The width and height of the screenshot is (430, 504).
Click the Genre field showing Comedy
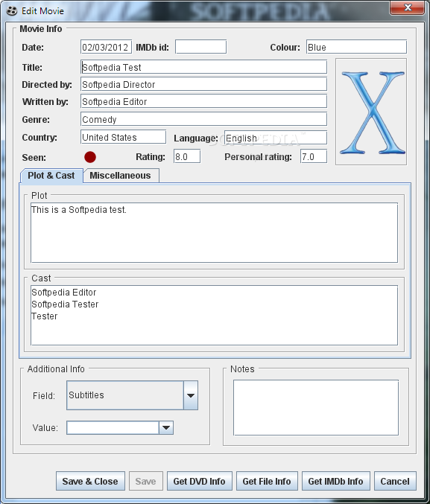click(x=203, y=119)
